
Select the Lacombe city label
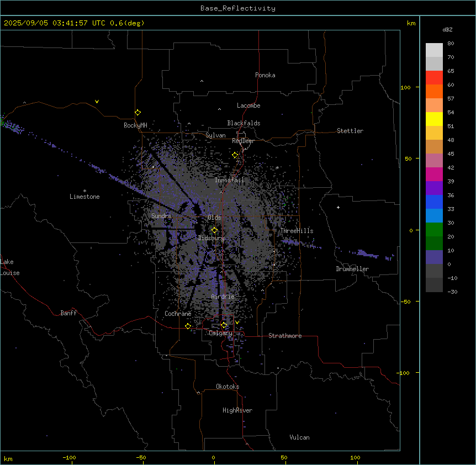248,105
